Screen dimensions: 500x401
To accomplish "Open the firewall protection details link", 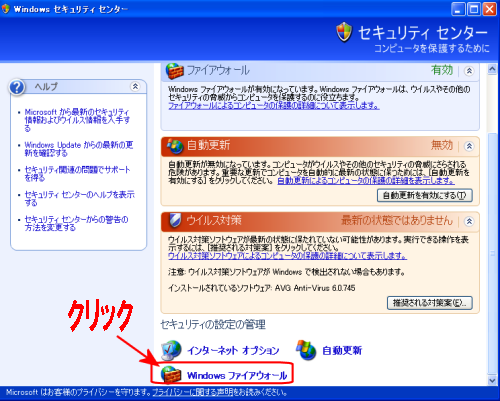I will pos(274,106).
